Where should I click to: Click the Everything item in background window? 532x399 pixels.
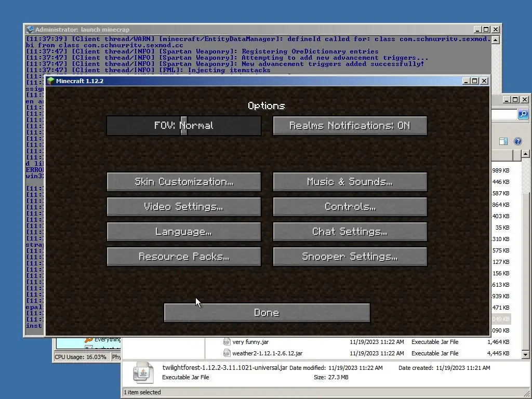coord(103,339)
